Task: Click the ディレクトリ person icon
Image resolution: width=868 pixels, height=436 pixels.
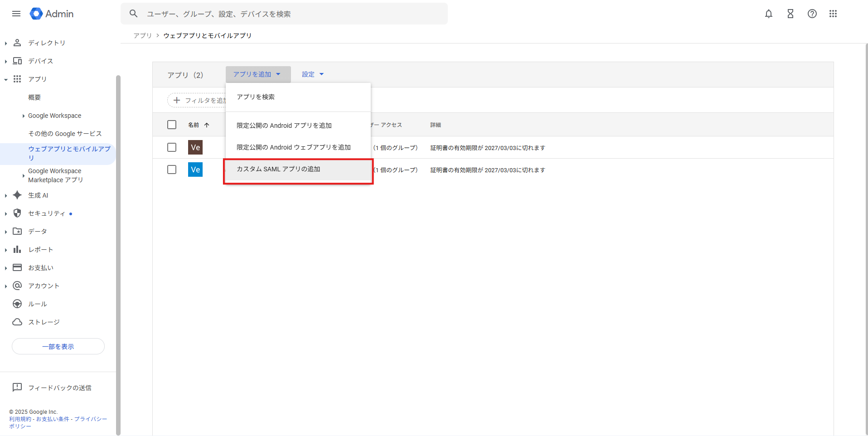Action: (17, 43)
